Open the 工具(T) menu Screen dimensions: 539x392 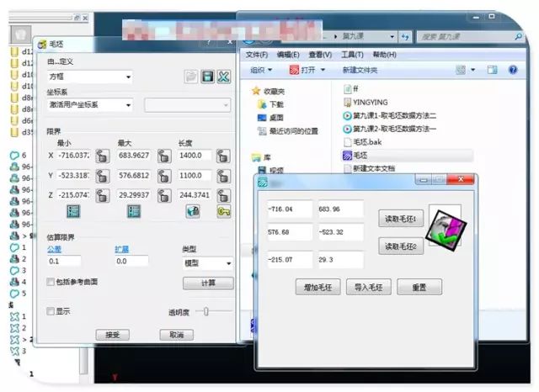point(352,55)
